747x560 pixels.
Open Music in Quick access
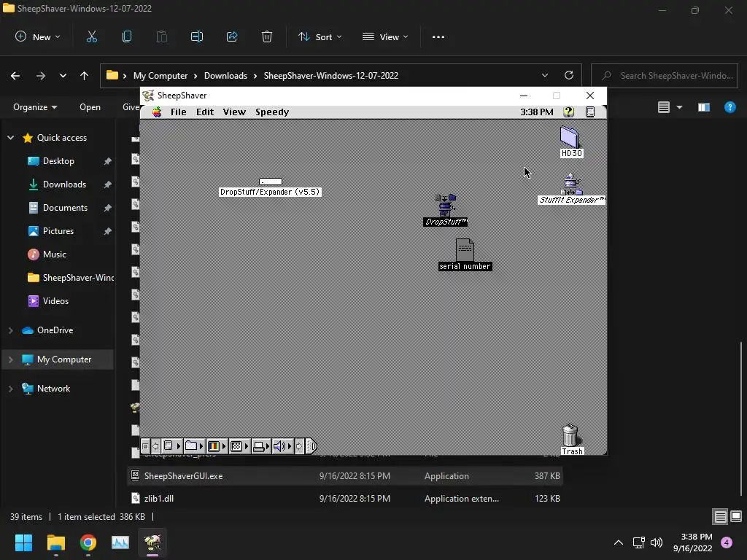pyautogui.click(x=54, y=254)
